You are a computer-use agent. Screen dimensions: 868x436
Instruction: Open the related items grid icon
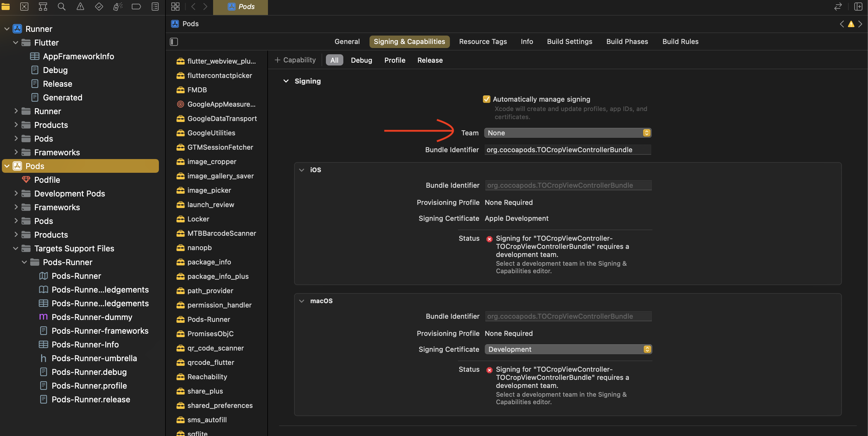175,7
